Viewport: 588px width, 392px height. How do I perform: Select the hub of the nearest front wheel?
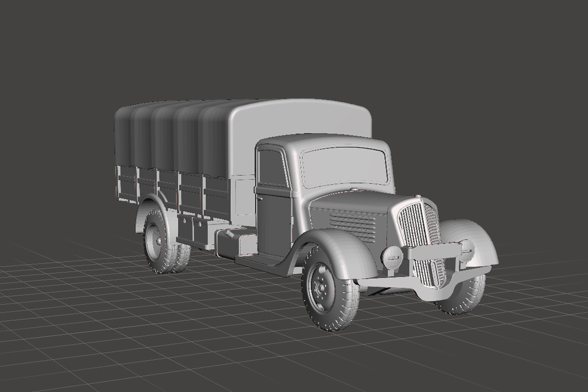[x=321, y=288]
